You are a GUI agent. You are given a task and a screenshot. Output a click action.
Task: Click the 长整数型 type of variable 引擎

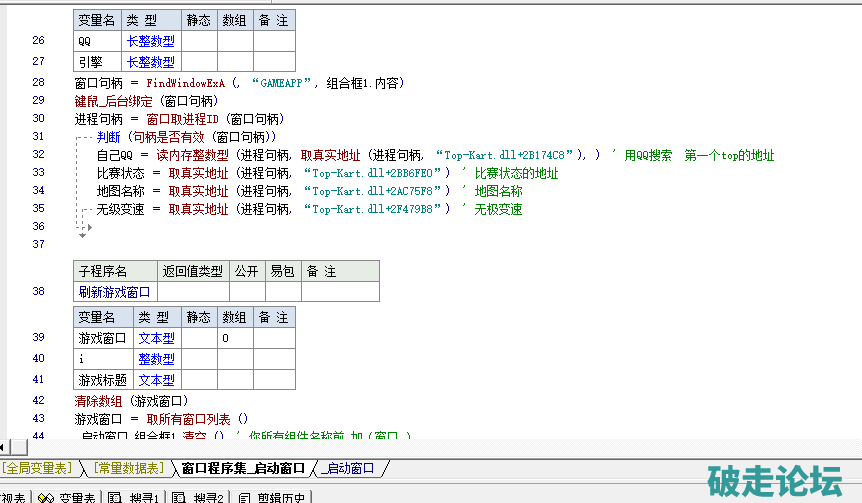[151, 62]
